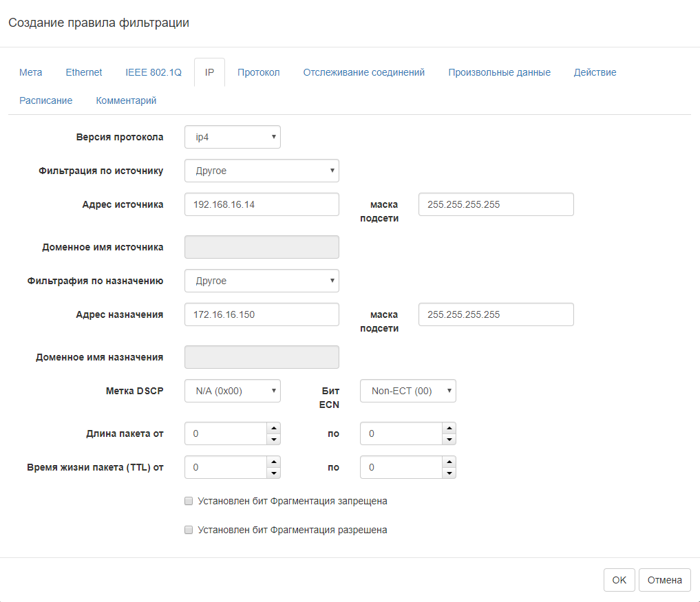
Task: Click the 'Адрес источника' input field
Action: 262,204
